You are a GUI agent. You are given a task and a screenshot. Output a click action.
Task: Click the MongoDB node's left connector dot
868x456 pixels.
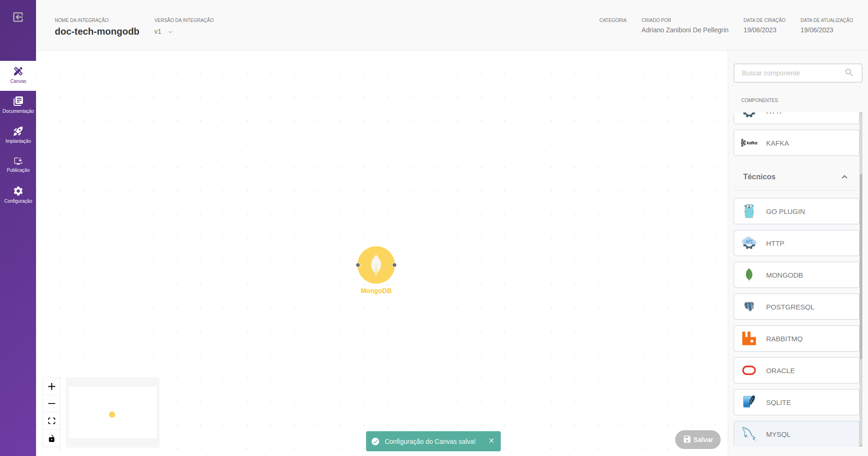pos(358,265)
